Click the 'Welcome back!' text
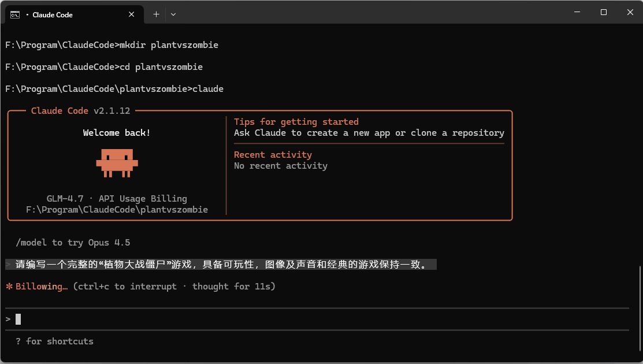Image resolution: width=643 pixels, height=364 pixels. coord(117,132)
